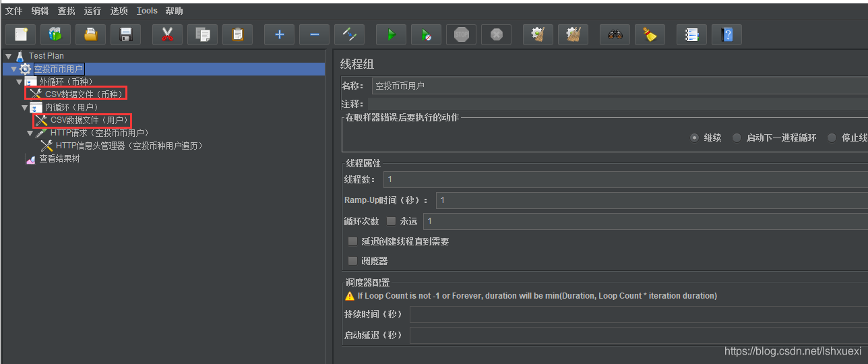This screenshot has height=364, width=868.
Task: Click the thread group gear icon in tree
Action: pos(25,69)
